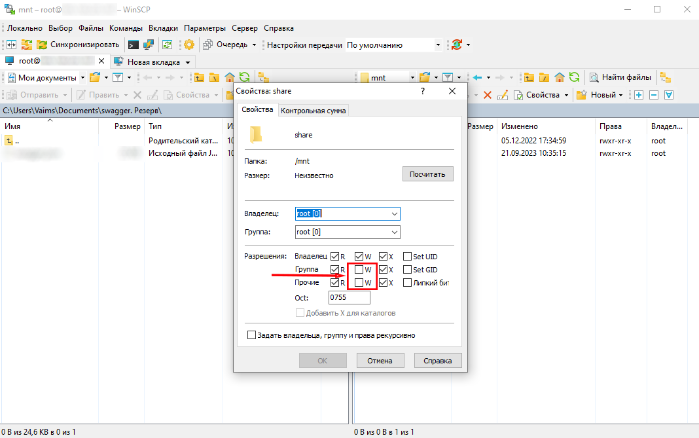Switch to Контрольная сумма tab
The width and height of the screenshot is (699, 438).
(313, 111)
